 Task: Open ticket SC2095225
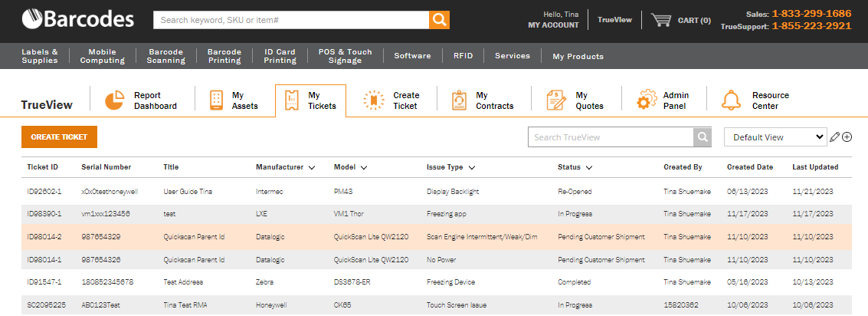pos(45,305)
